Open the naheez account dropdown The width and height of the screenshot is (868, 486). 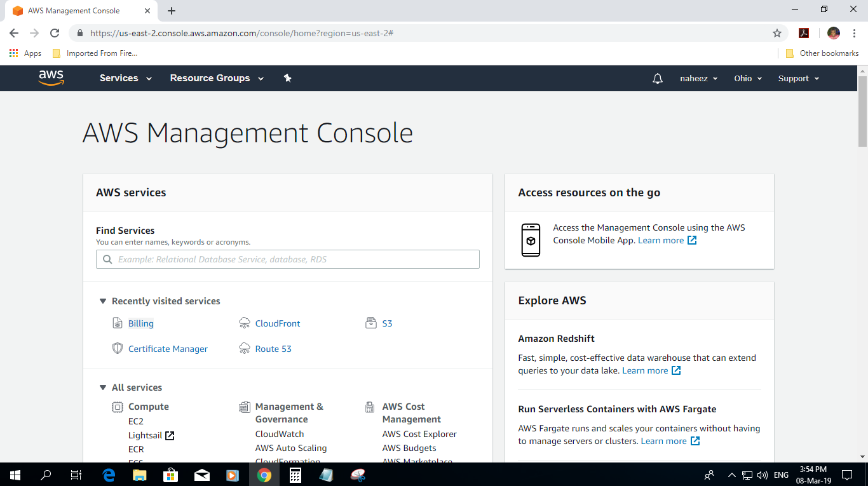[x=699, y=78]
